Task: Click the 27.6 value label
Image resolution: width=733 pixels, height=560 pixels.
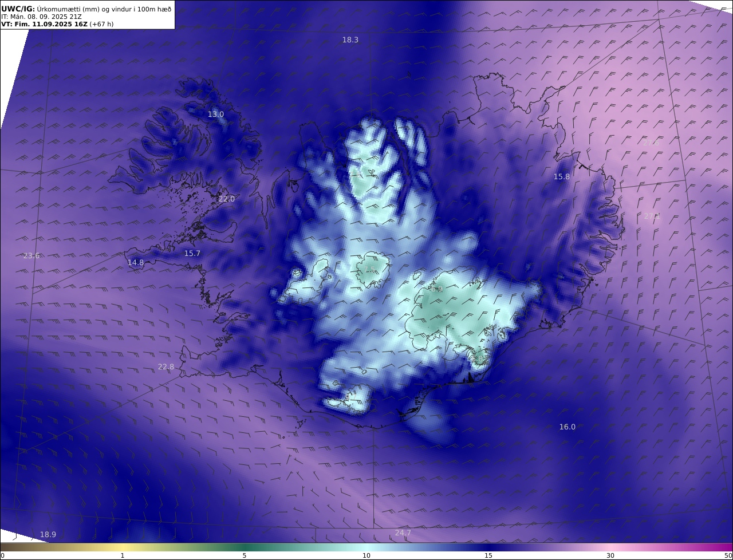Action: [651, 143]
